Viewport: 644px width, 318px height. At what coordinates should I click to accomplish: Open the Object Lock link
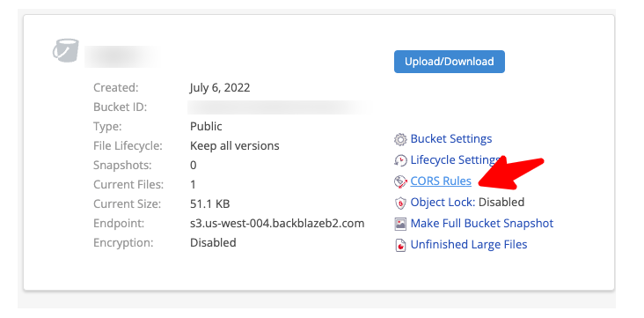[443, 202]
